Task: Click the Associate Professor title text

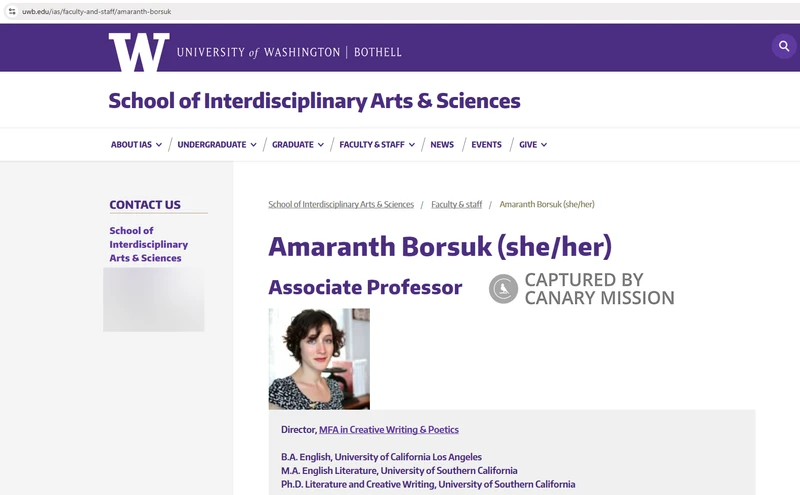Action: pos(365,287)
